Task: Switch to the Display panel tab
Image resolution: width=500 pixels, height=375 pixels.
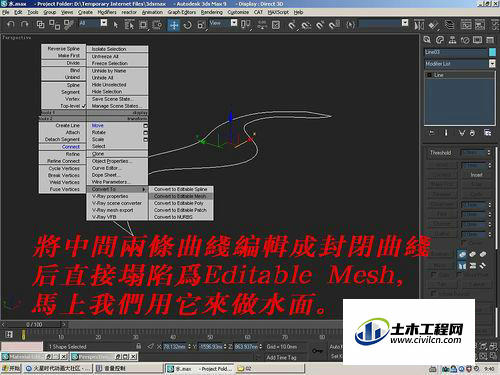Action: click(477, 40)
